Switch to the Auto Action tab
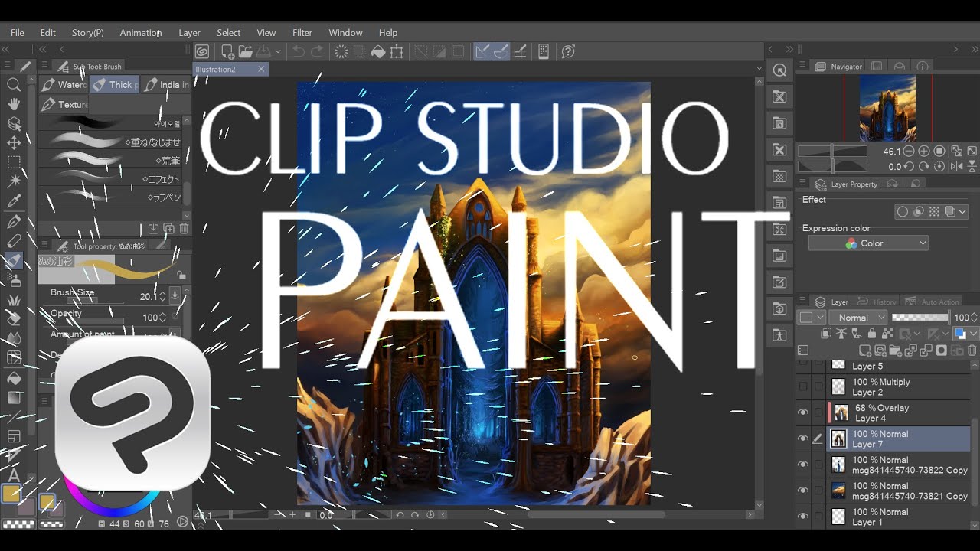 point(933,302)
